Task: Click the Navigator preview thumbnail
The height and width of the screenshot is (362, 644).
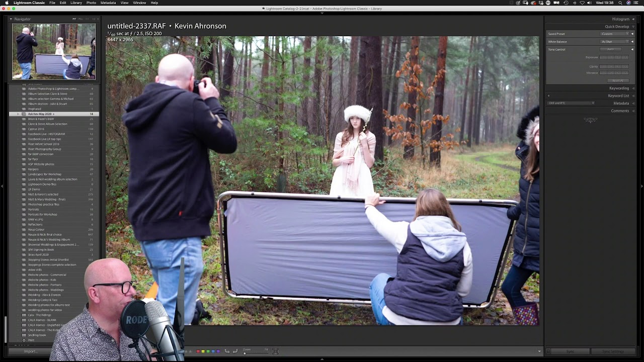Action: 54,51
